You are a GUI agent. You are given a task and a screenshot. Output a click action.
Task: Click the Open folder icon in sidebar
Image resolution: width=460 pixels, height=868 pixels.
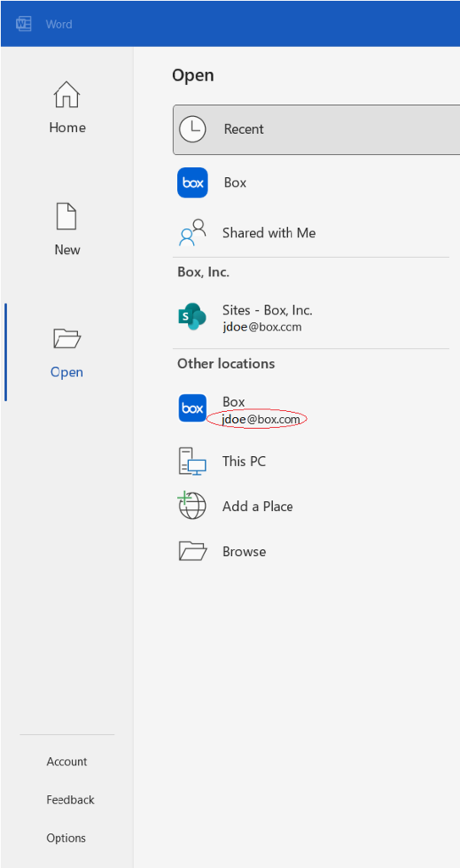(x=67, y=337)
